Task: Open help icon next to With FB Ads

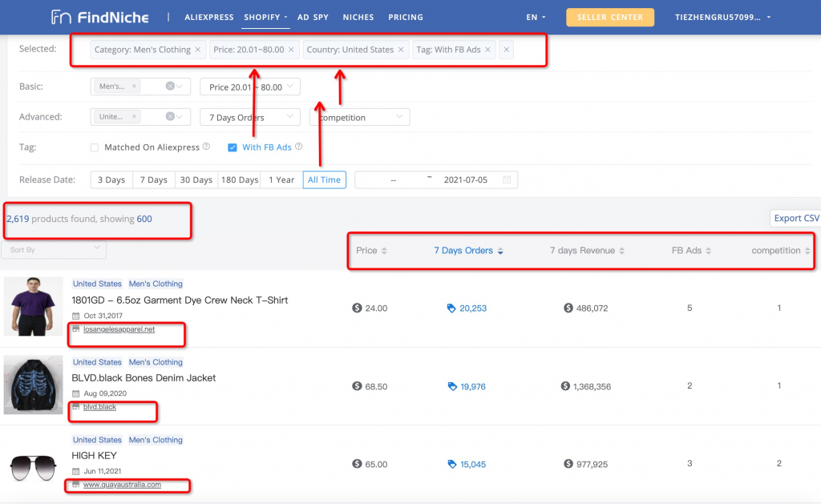Action: coord(298,147)
